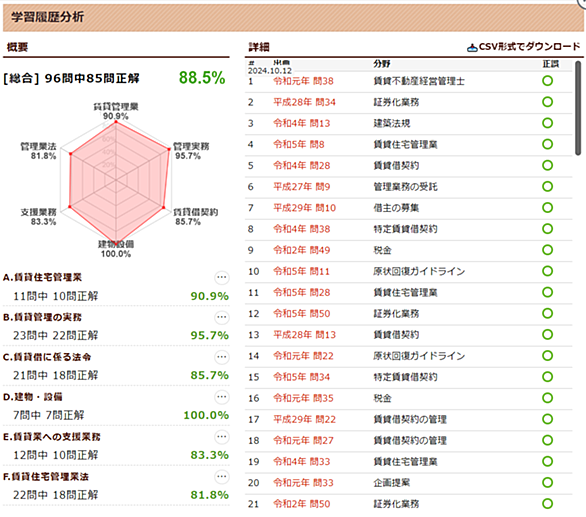Click the correct-mark circle for 令和5年 問8
The width and height of the screenshot is (586, 517).
tap(548, 144)
